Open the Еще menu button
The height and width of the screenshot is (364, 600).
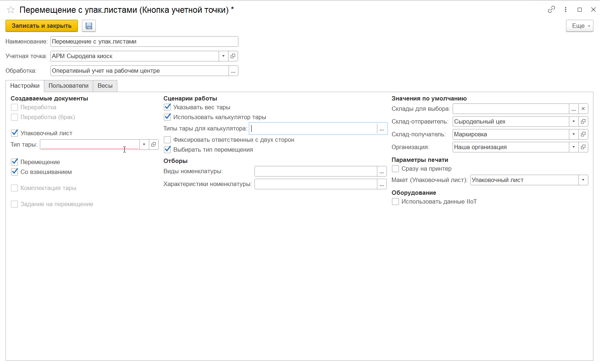[x=580, y=26]
